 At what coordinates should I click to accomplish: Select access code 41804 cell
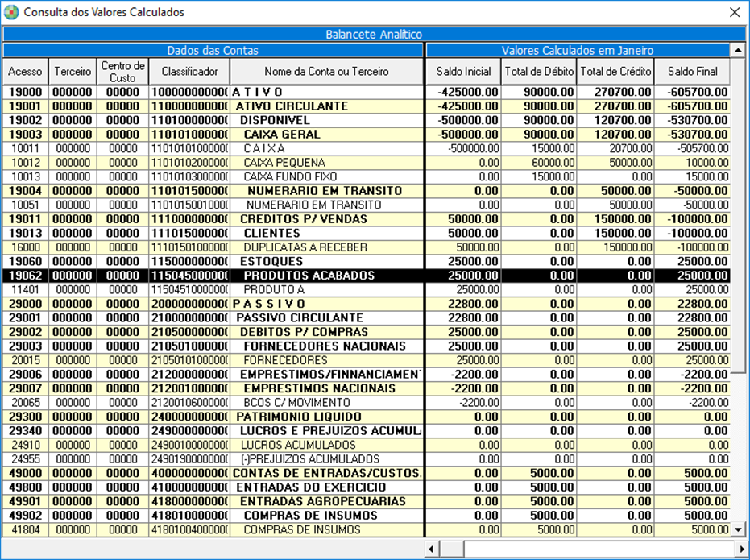[25, 530]
